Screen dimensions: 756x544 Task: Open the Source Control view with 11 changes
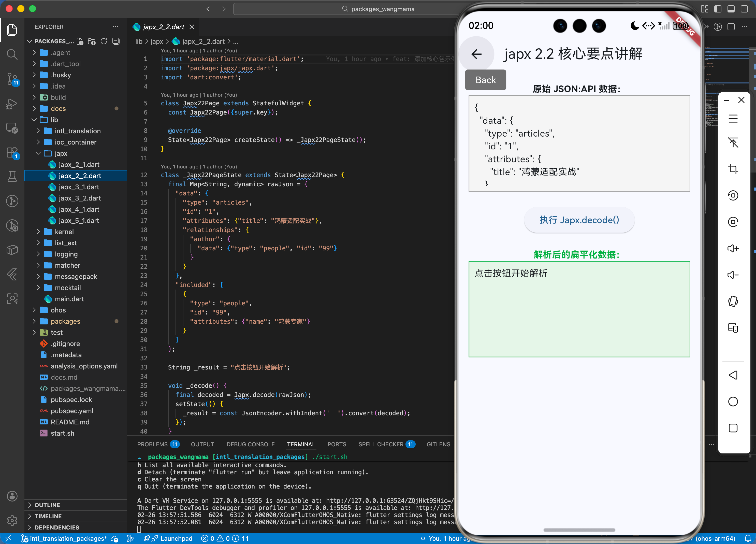pyautogui.click(x=12, y=79)
